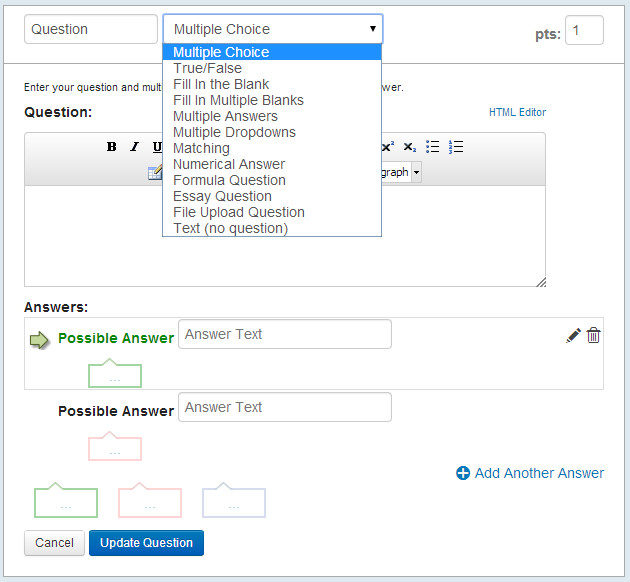Click Add Another Answer
The height and width of the screenshot is (582, 630).
coord(530,473)
